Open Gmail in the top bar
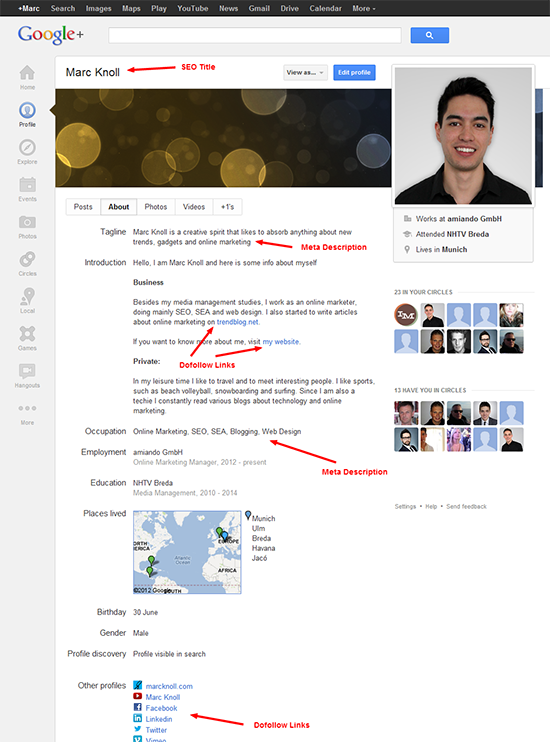Image resolution: width=550 pixels, height=742 pixels. point(259,8)
